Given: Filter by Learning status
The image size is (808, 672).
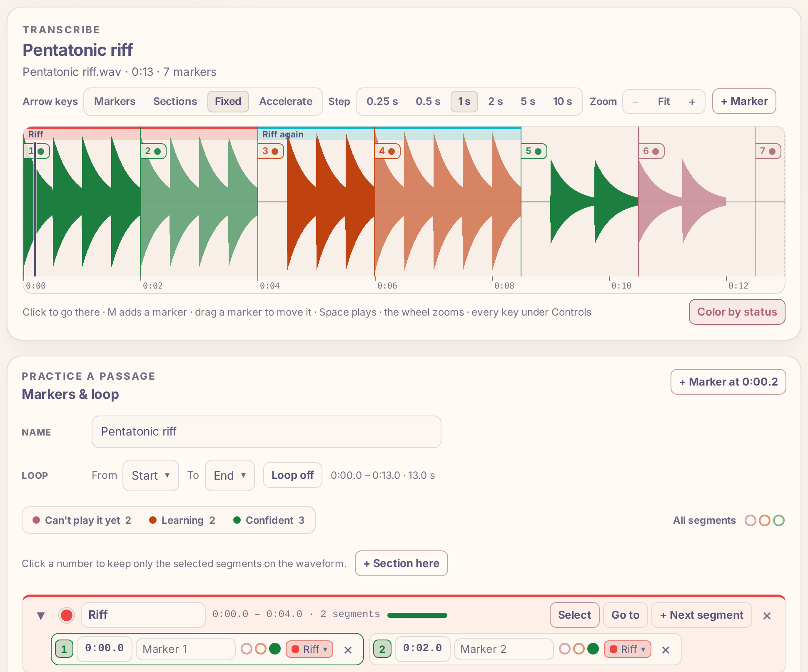Looking at the screenshot, I should [182, 520].
